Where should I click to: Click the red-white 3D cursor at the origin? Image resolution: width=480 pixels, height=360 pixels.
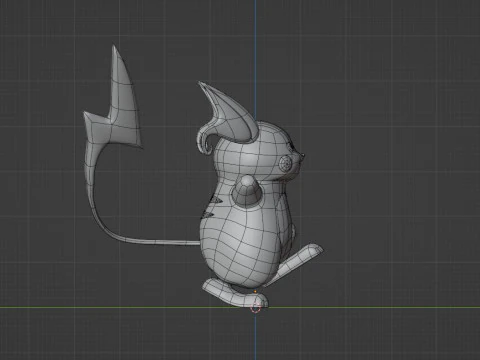tap(256, 309)
